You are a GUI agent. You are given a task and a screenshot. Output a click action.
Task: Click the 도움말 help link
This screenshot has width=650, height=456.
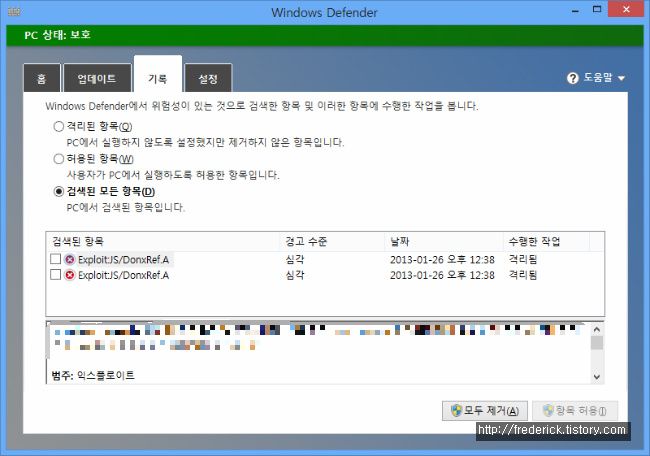[x=598, y=78]
